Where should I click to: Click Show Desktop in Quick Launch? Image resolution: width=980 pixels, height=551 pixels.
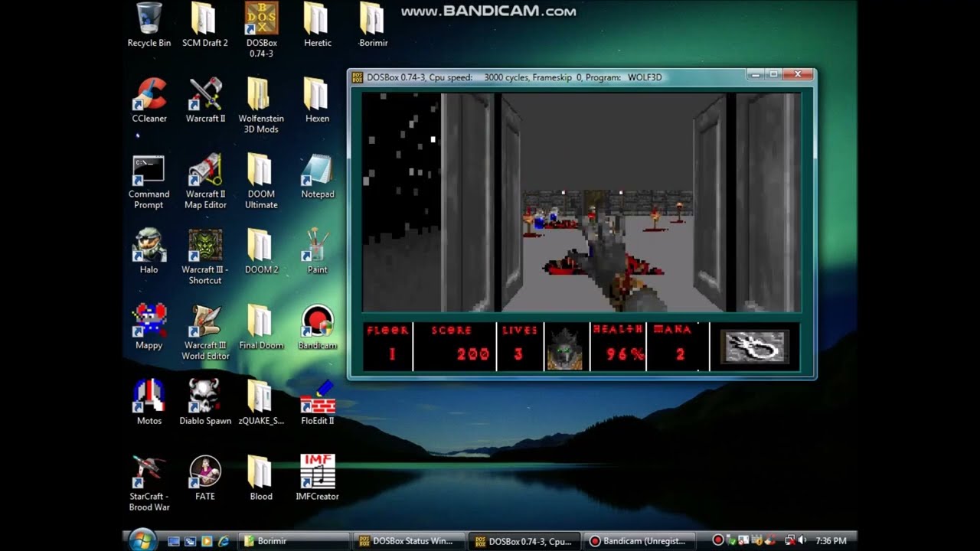point(174,541)
